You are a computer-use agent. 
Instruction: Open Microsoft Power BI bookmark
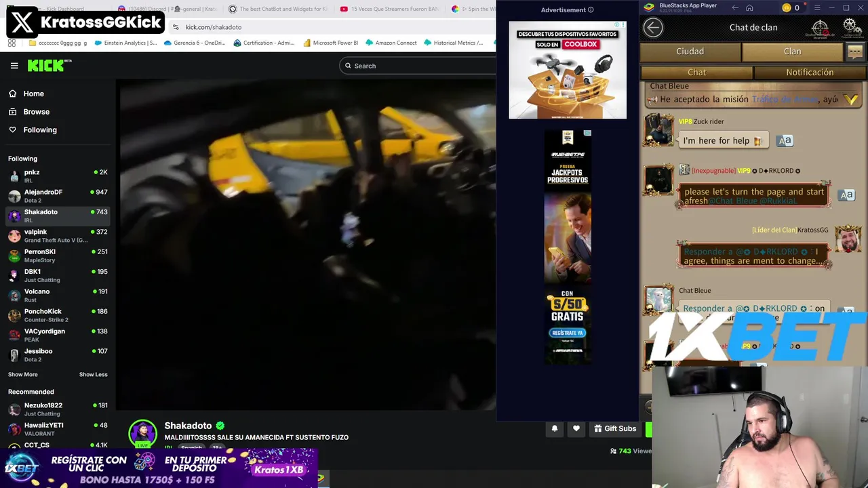point(330,43)
